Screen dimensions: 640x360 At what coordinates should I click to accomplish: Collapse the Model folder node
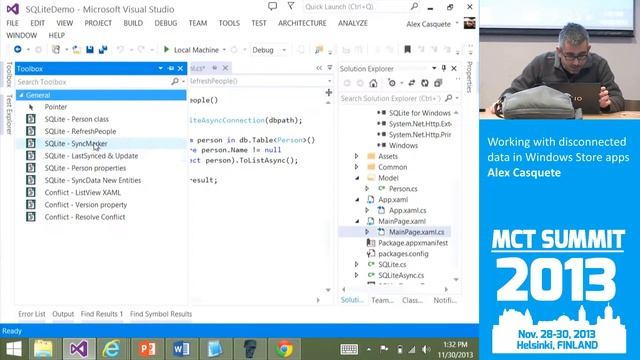pos(357,178)
